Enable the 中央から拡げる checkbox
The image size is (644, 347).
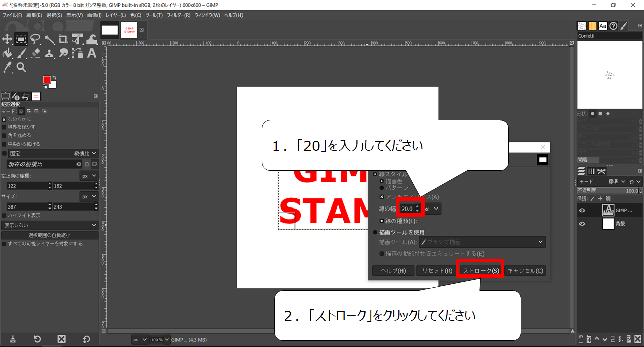click(x=4, y=144)
